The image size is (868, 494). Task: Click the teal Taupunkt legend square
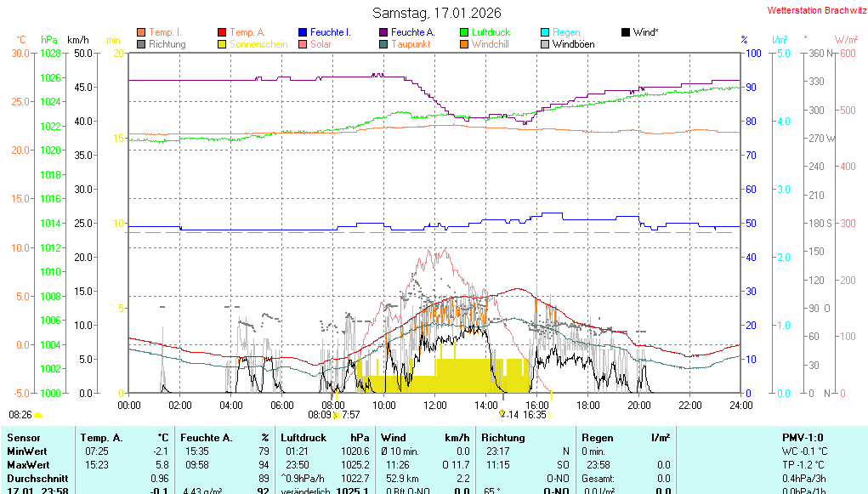(384, 44)
